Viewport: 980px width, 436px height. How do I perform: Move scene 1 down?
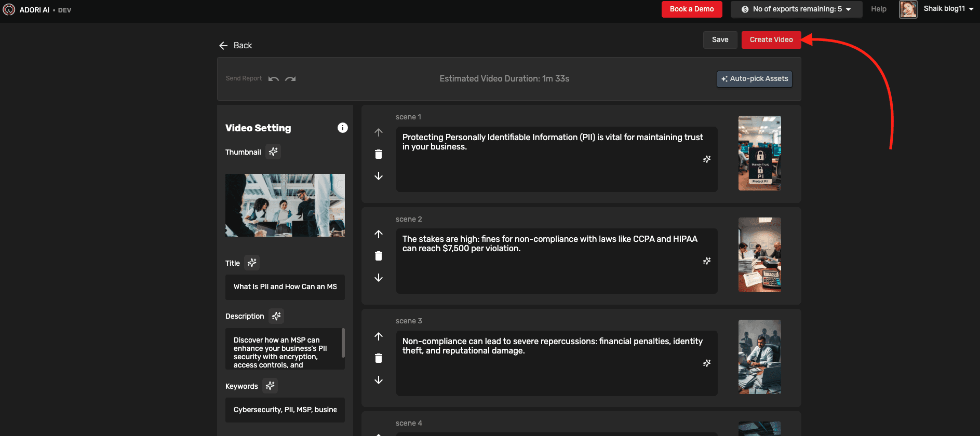point(379,176)
